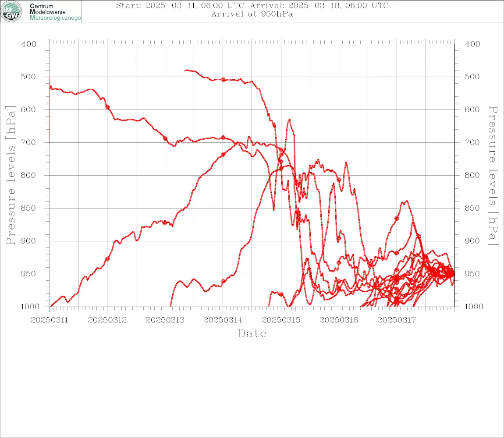Click the right axis 850 label

pyautogui.click(x=472, y=208)
